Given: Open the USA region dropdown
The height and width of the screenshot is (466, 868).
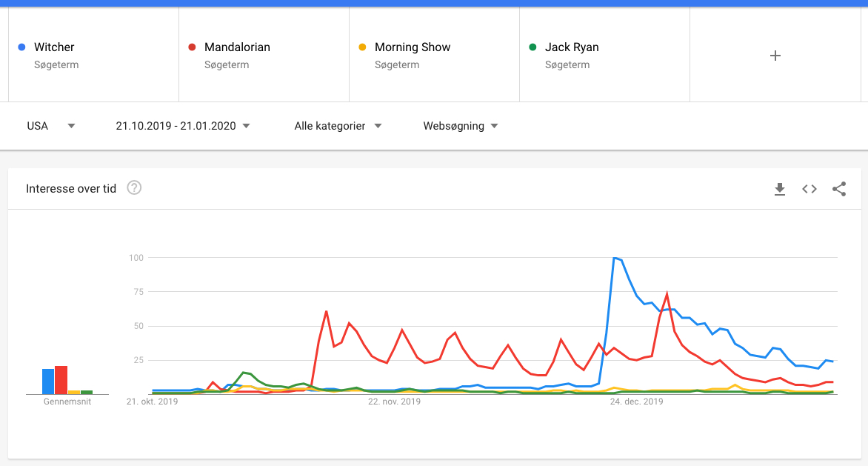Looking at the screenshot, I should pyautogui.click(x=51, y=126).
